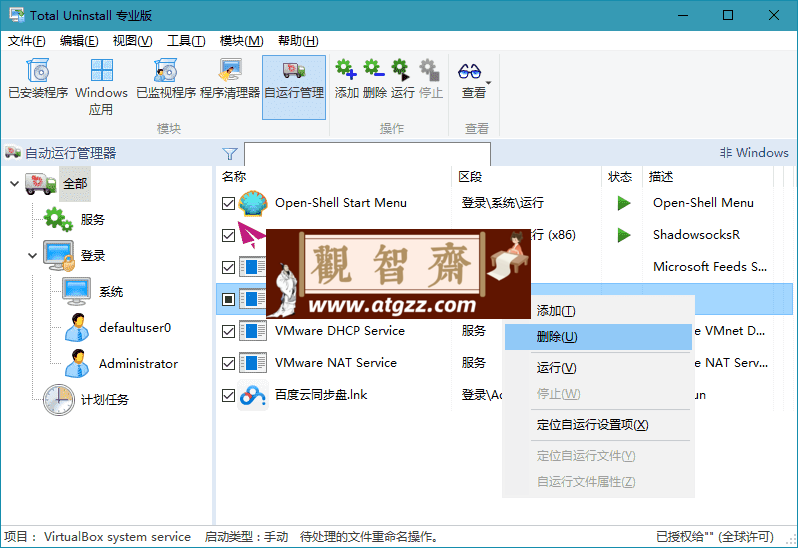This screenshot has width=798, height=548.
Task: Click the 停止 toolbar icon
Action: (430, 70)
